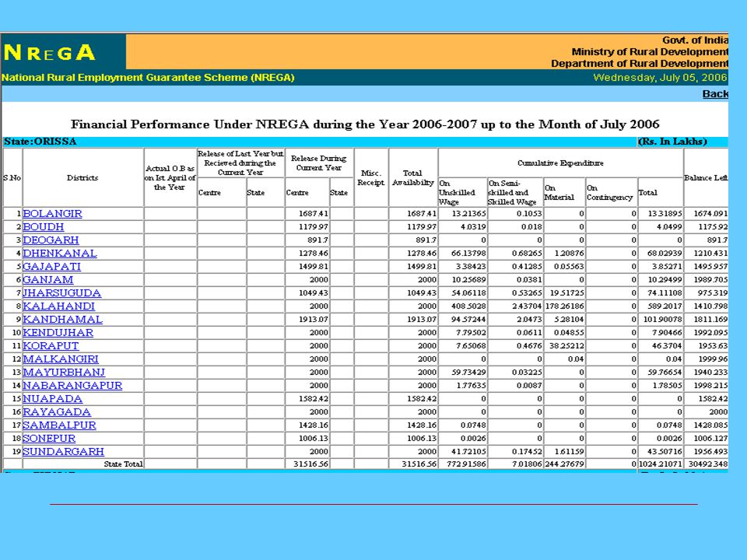This screenshot has height=560, width=747.
Task: Click the Cumulative Expenditure header
Action: (560, 163)
